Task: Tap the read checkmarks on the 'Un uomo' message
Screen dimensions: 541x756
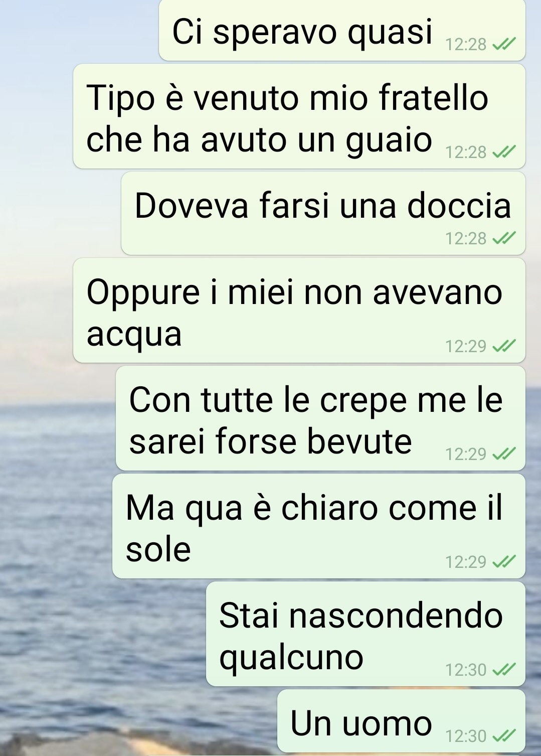Action: click(x=504, y=736)
